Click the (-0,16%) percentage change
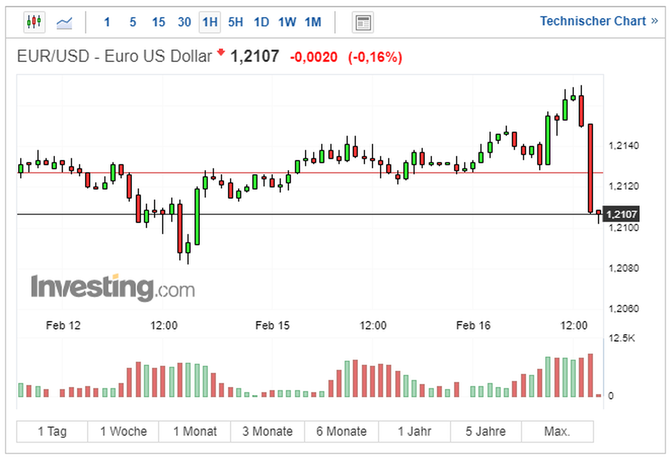 click(375, 57)
